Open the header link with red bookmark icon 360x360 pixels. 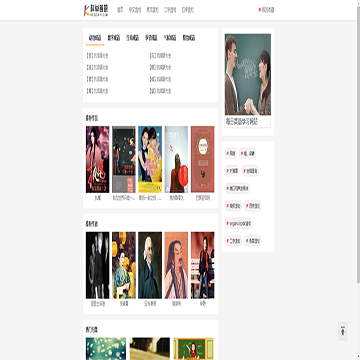pos(266,10)
